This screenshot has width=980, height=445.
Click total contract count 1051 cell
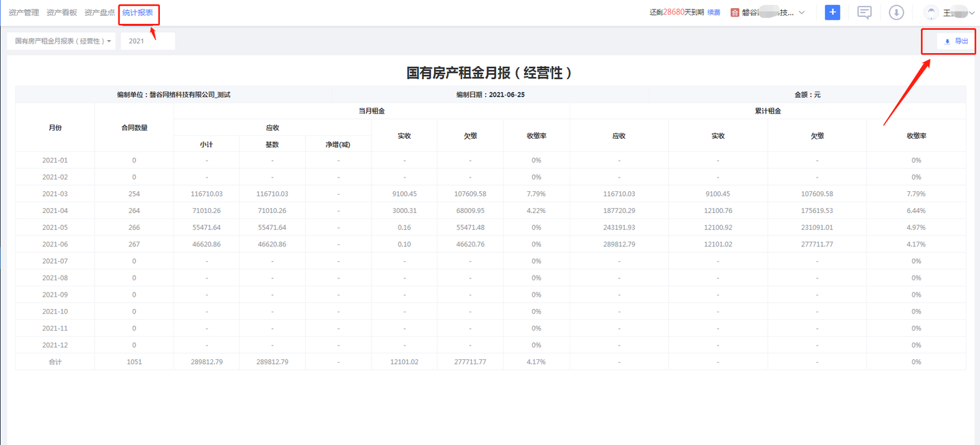tap(134, 362)
